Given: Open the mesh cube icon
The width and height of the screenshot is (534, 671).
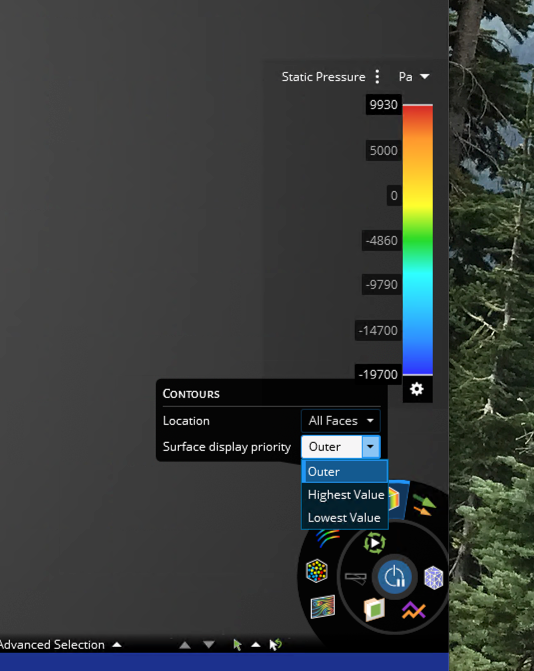Looking at the screenshot, I should (433, 578).
